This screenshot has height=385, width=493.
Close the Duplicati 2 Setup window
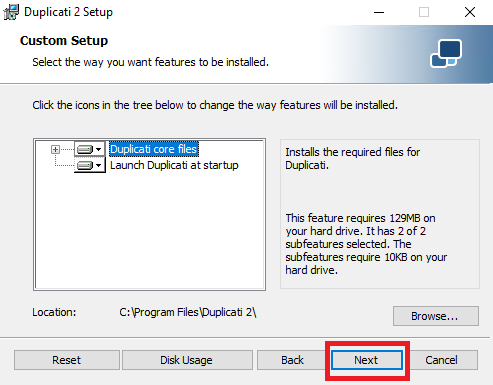click(x=470, y=13)
